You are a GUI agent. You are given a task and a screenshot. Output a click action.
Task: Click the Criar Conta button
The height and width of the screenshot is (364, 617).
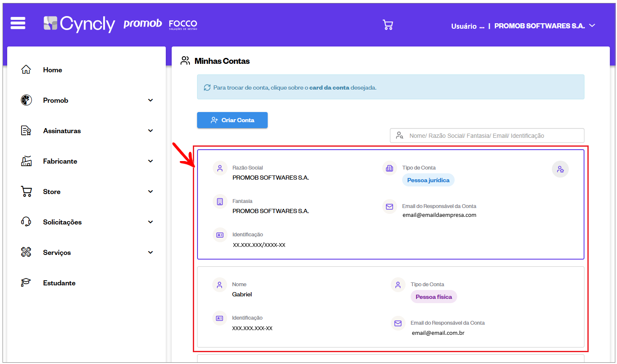[232, 120]
